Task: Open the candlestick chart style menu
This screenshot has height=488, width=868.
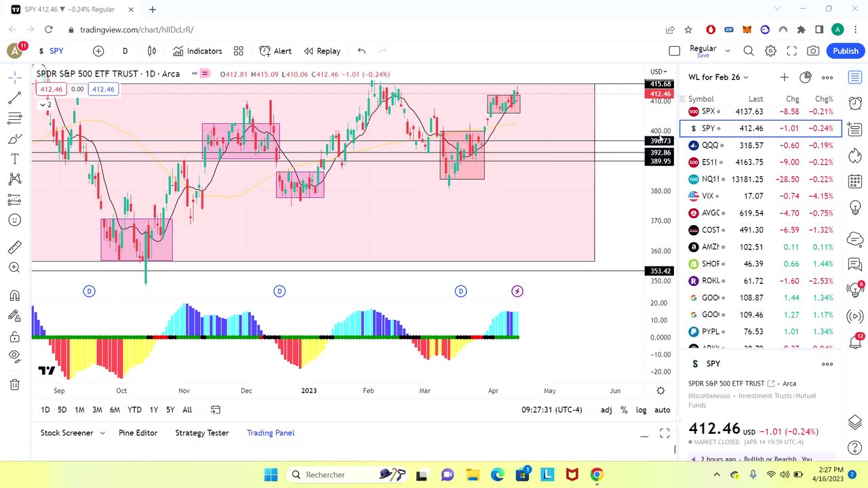Action: tap(152, 51)
